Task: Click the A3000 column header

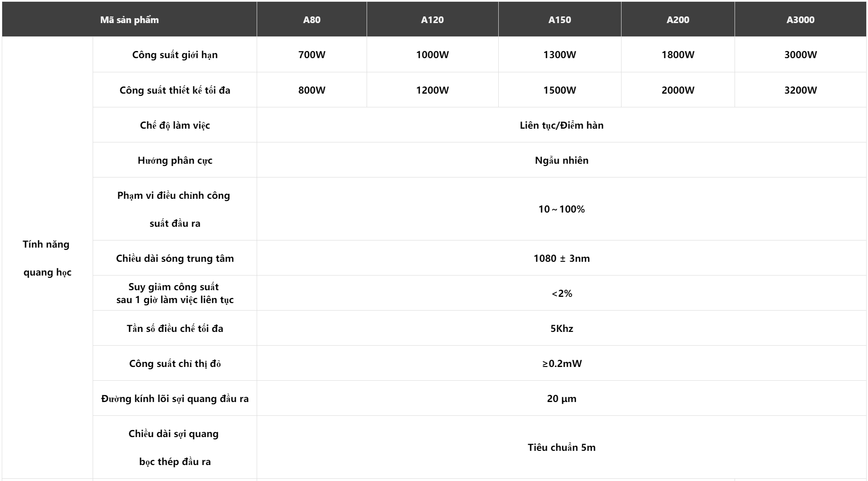Action: pyautogui.click(x=800, y=20)
